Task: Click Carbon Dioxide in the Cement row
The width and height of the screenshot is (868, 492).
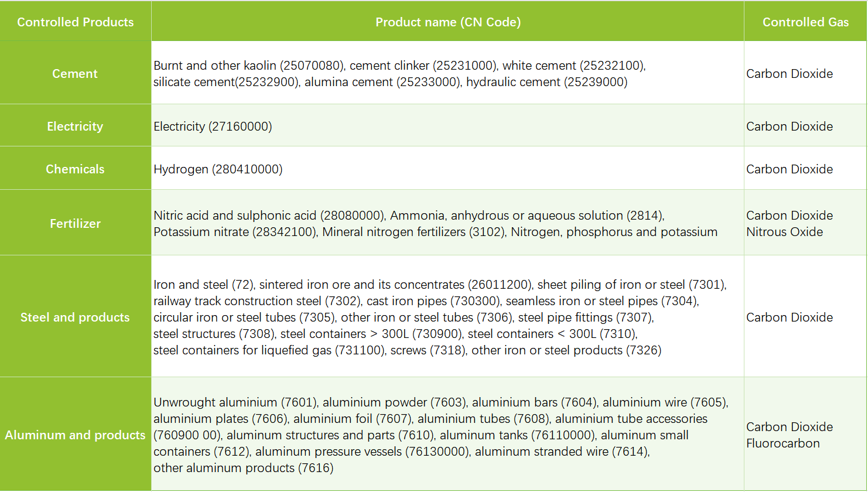Action: [789, 74]
